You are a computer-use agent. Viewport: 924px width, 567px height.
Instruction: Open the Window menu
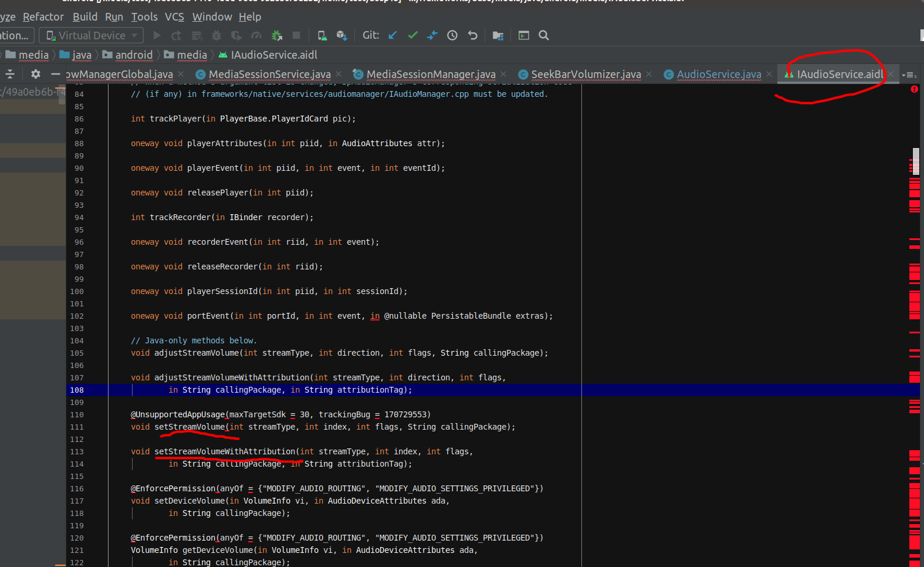(x=212, y=16)
